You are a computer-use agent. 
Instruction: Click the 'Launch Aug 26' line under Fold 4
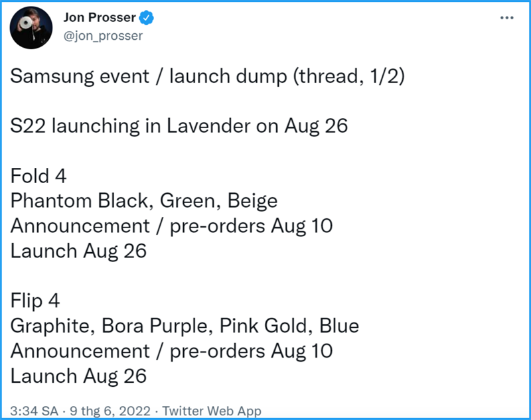pos(78,251)
